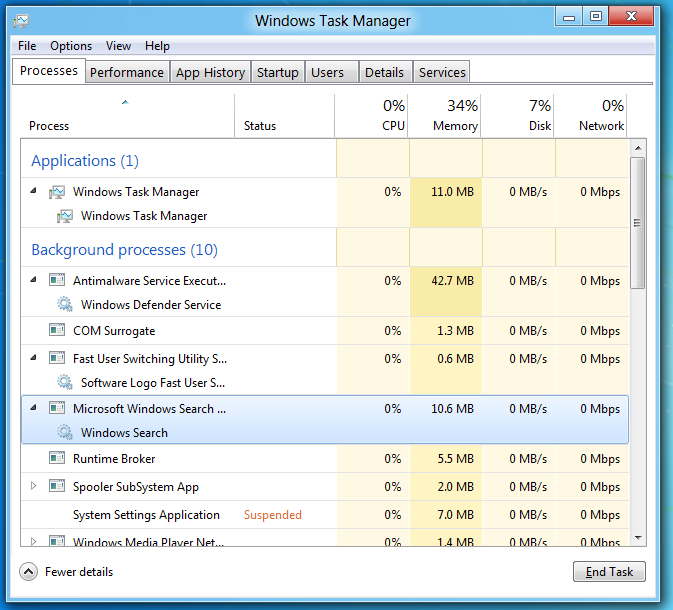Open the Options menu

pyautogui.click(x=71, y=46)
